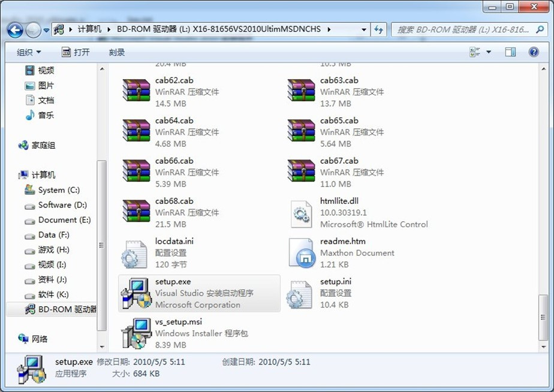Select the htmllite.dll file icon

(302, 213)
